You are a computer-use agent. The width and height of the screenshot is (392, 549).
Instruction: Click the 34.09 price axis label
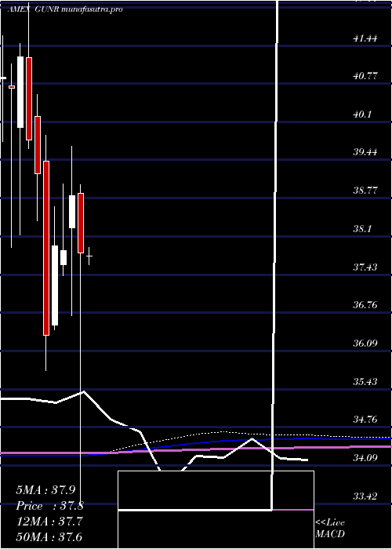[x=365, y=458]
